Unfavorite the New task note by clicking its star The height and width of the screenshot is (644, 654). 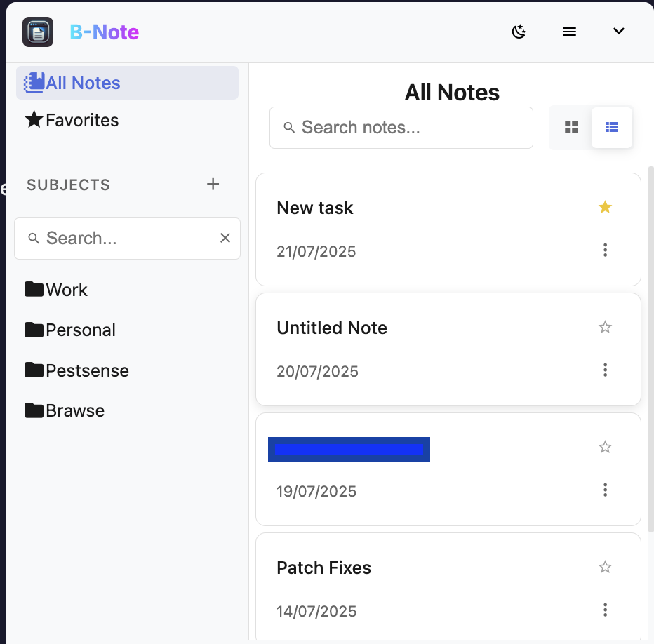click(x=605, y=207)
